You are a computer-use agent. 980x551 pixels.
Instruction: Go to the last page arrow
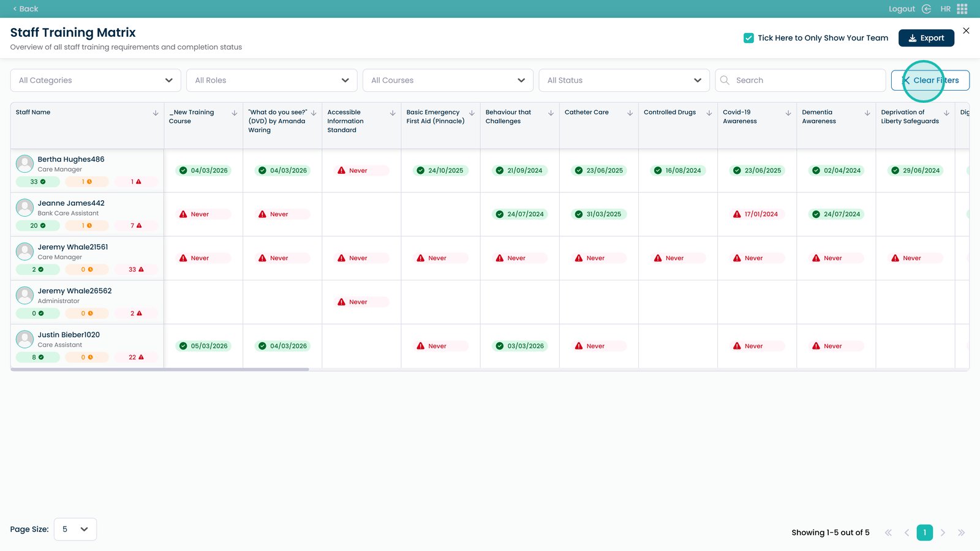point(961,533)
